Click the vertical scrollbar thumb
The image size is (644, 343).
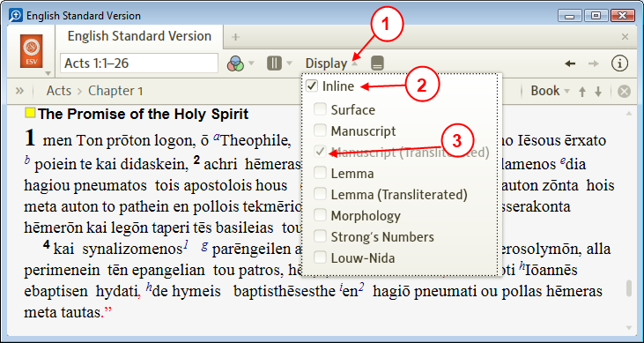[x=628, y=287]
